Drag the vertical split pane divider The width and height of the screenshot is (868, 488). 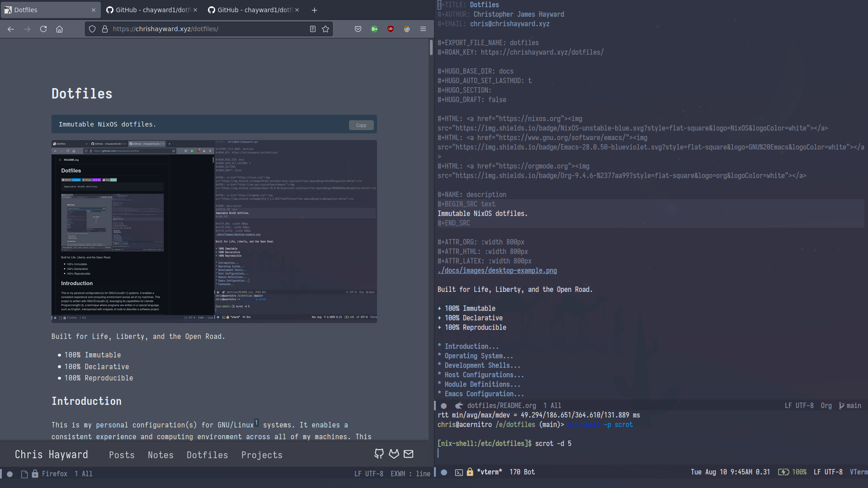pyautogui.click(x=434, y=238)
